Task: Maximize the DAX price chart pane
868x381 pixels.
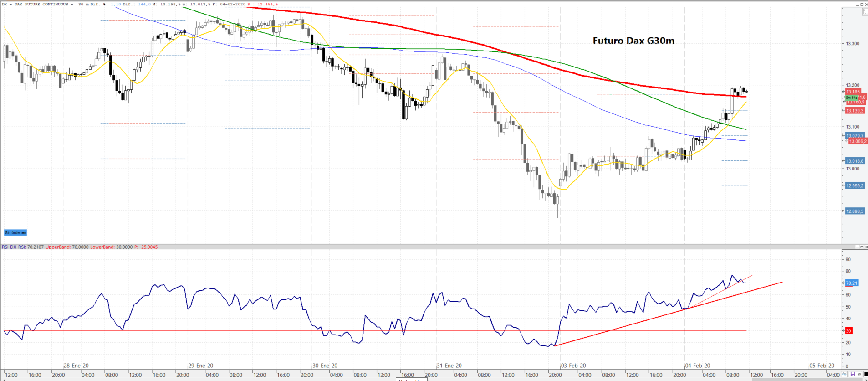Action: point(862,5)
